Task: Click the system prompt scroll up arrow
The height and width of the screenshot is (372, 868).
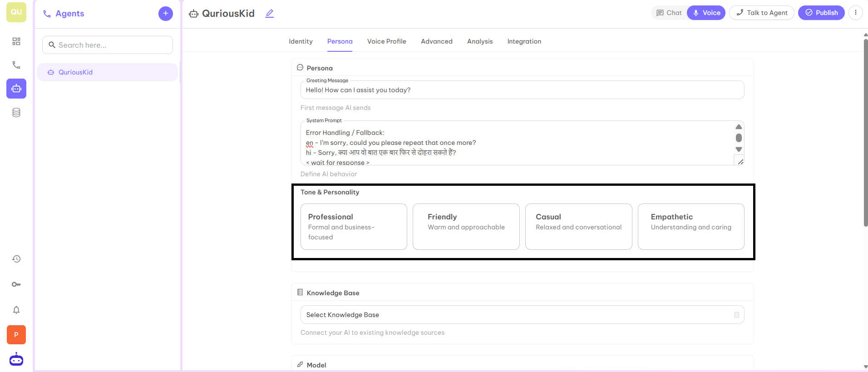Action: click(739, 127)
